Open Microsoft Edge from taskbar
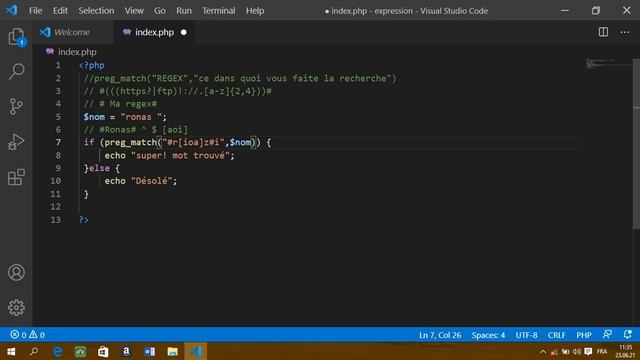This screenshot has width=640, height=360. pyautogui.click(x=58, y=351)
